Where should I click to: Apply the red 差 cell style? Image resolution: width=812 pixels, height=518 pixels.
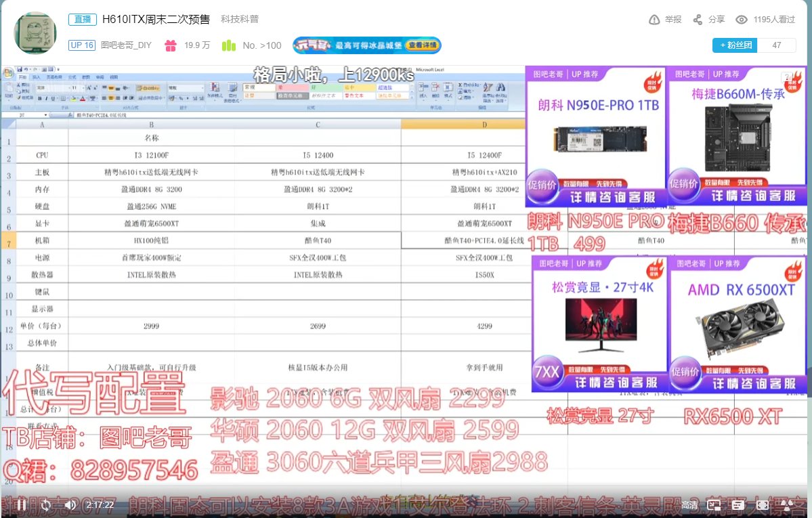[x=292, y=87]
